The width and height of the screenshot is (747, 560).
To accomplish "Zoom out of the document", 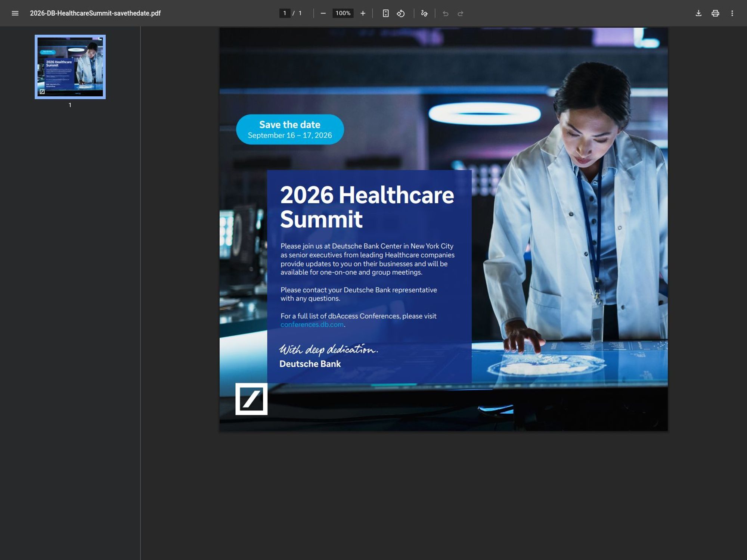I will coord(323,13).
